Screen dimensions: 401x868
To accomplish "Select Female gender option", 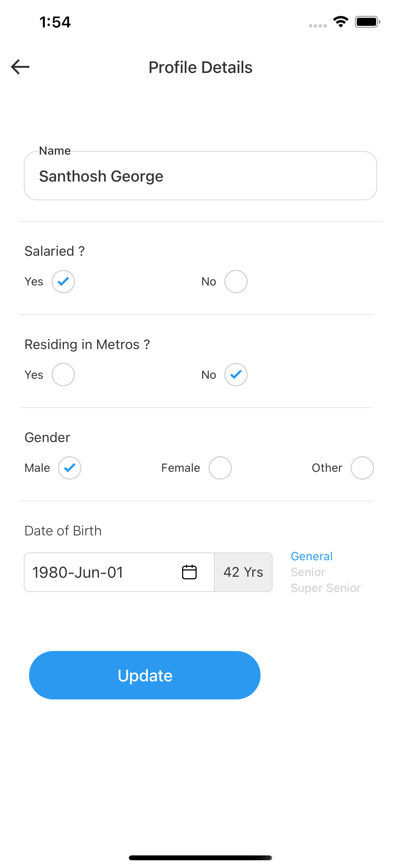I will pyautogui.click(x=220, y=468).
